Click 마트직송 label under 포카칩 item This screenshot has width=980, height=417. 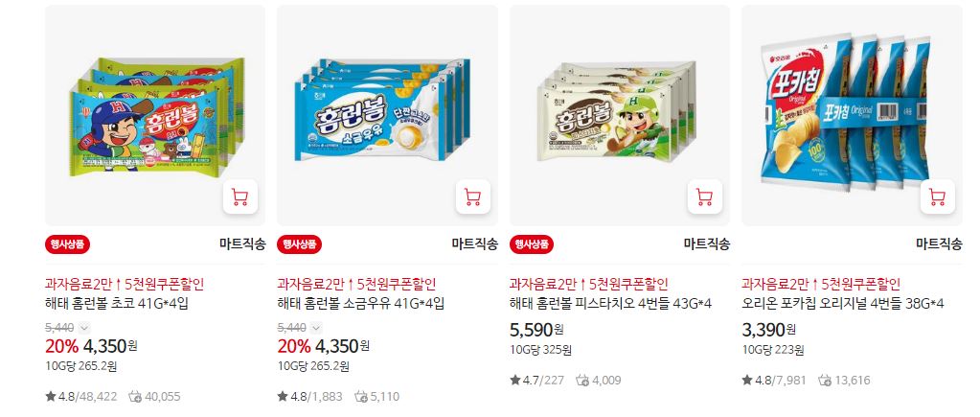tap(940, 243)
